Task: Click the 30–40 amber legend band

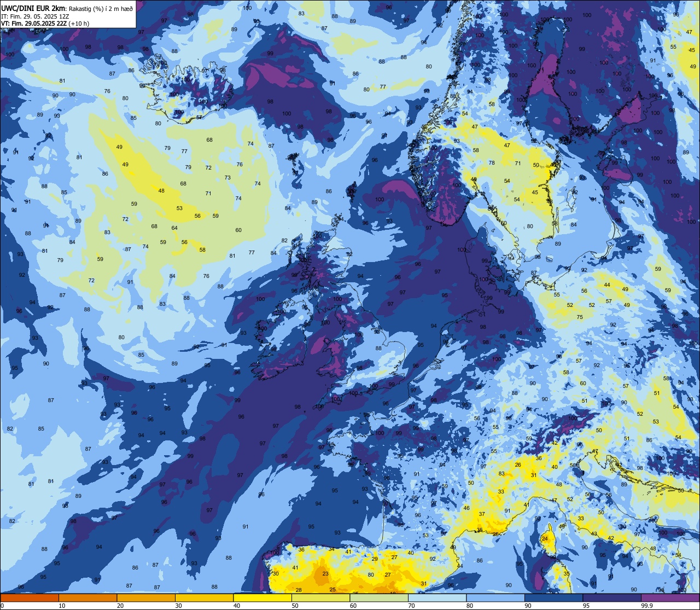Action: tap(205, 598)
